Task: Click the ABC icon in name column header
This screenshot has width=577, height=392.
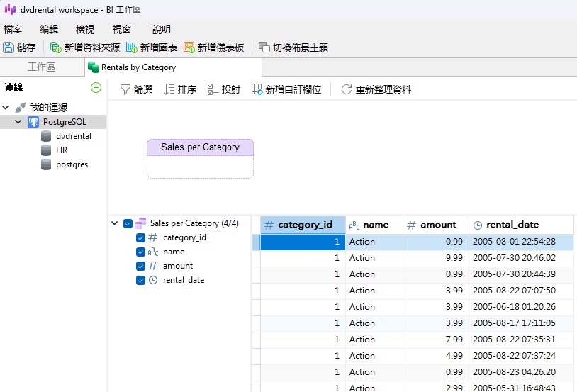Action: tap(354, 225)
